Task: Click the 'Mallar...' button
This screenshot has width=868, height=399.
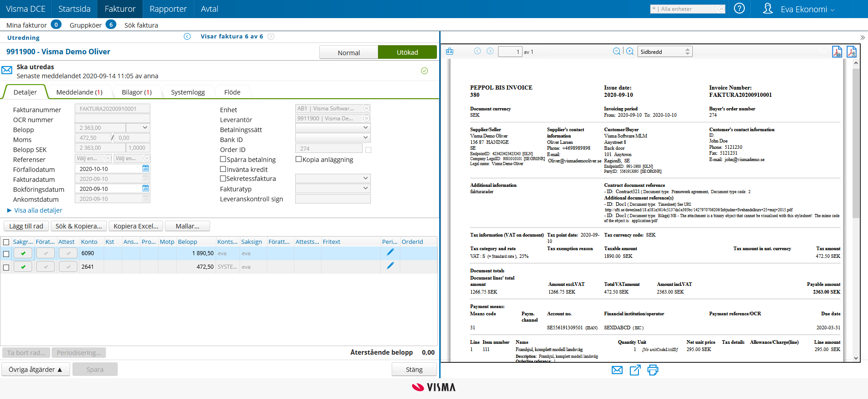Action: click(x=187, y=226)
